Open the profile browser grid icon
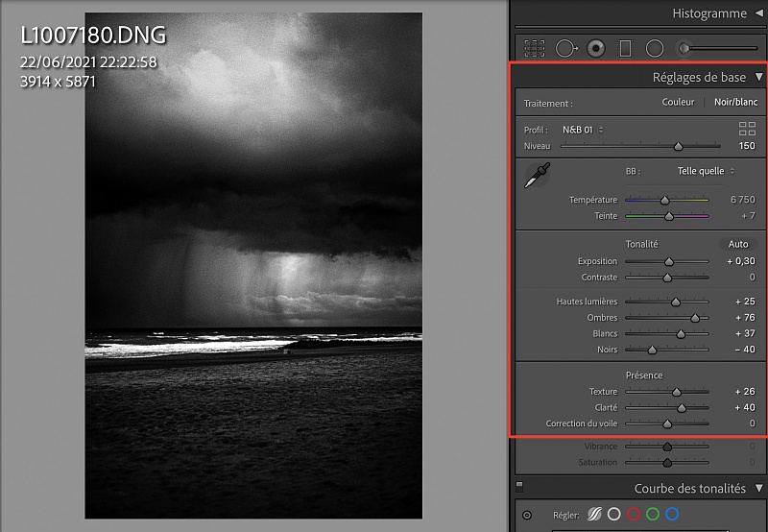 point(747,129)
